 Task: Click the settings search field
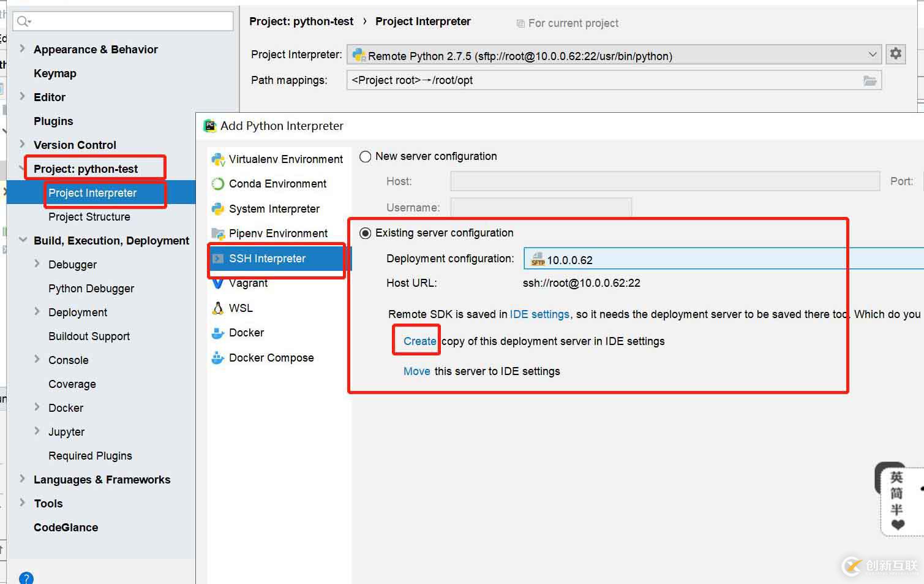click(x=122, y=21)
